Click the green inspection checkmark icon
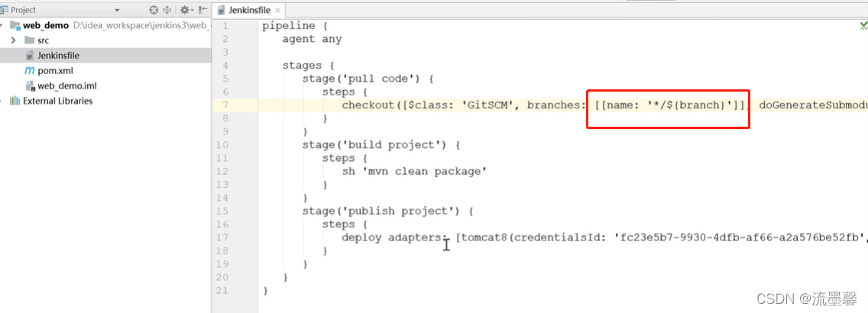868x313 pixels. coord(863,25)
